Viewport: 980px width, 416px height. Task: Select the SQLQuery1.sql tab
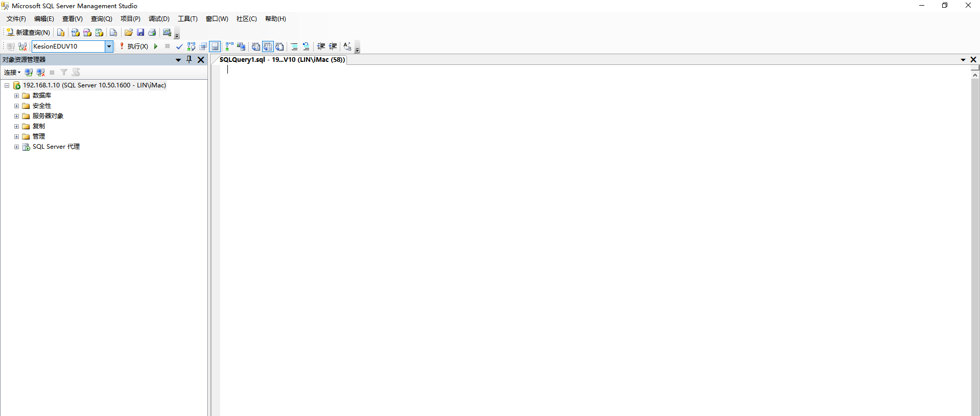click(x=282, y=60)
